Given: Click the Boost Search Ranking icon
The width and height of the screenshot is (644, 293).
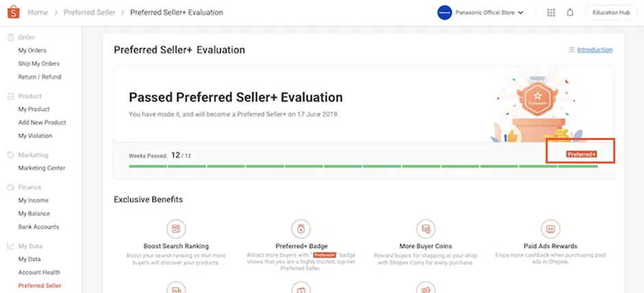Looking at the screenshot, I should click(176, 228).
